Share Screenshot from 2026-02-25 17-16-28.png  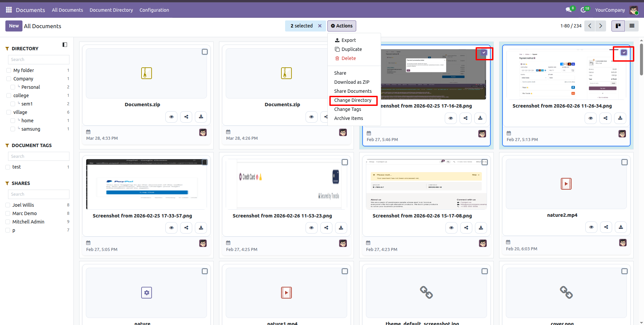point(465,118)
